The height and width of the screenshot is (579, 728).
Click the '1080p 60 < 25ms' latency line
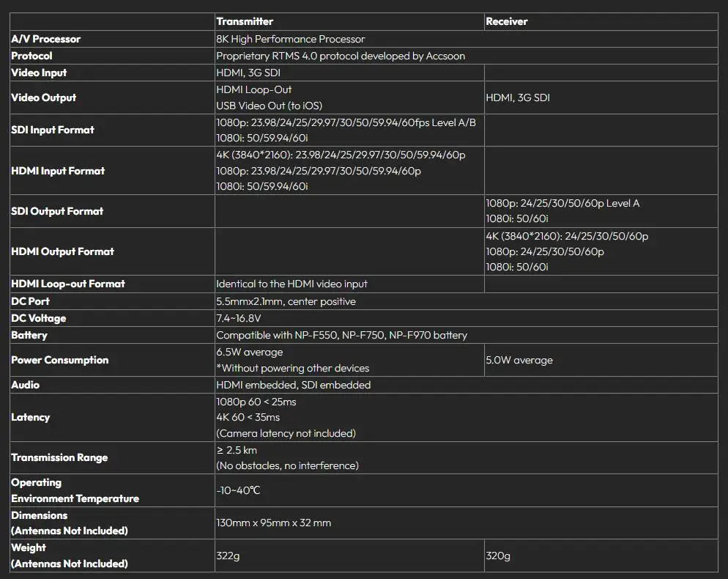pyautogui.click(x=256, y=402)
